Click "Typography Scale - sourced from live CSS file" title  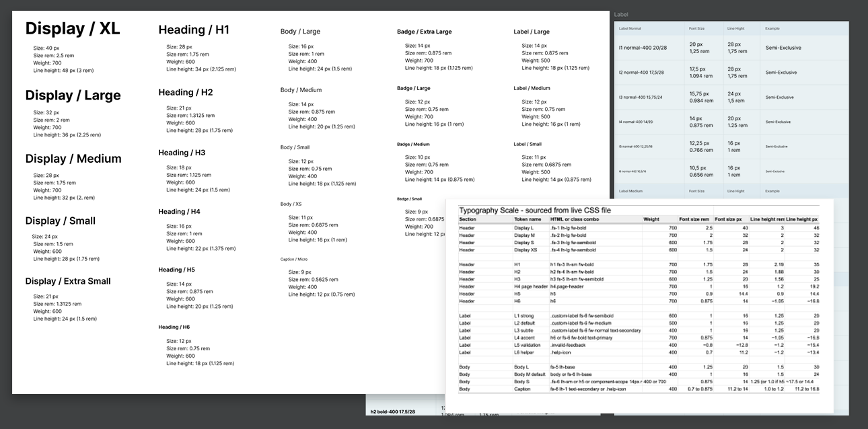click(x=534, y=210)
